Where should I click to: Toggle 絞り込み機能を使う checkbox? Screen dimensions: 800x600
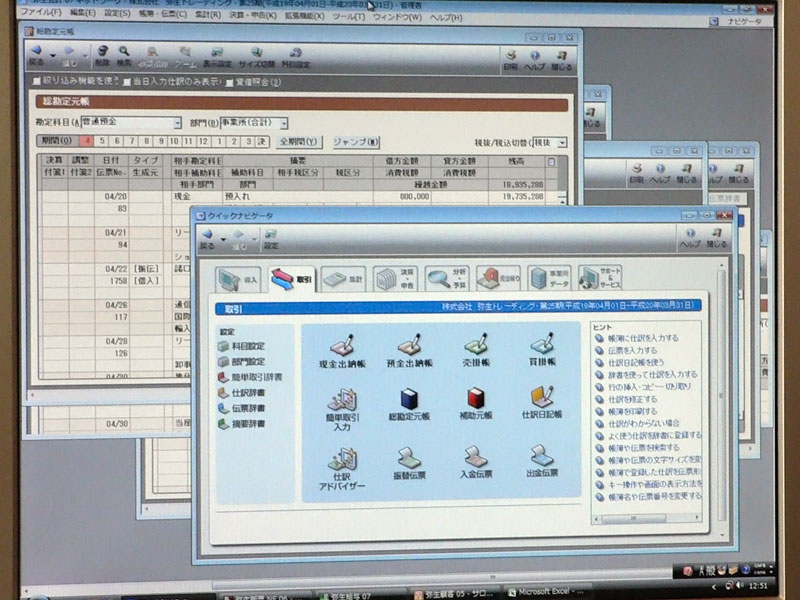pos(37,81)
